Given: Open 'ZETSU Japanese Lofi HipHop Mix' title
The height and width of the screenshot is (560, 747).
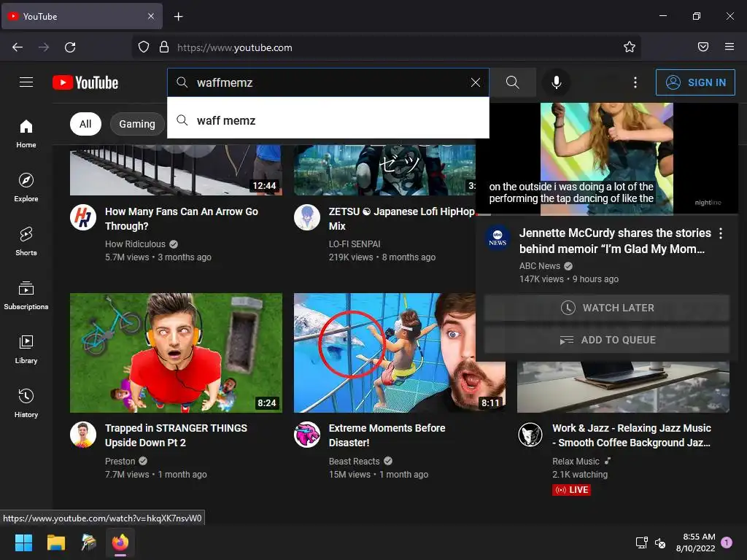Looking at the screenshot, I should (402, 219).
